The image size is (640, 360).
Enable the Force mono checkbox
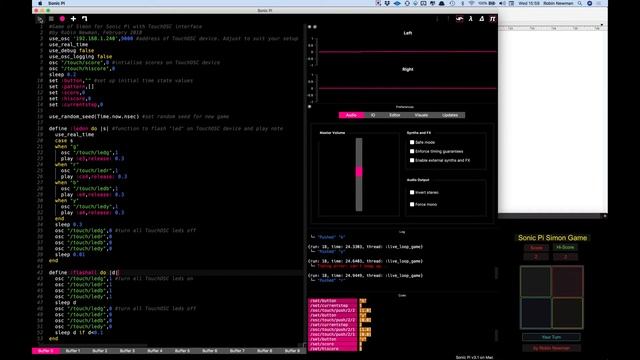(412, 204)
